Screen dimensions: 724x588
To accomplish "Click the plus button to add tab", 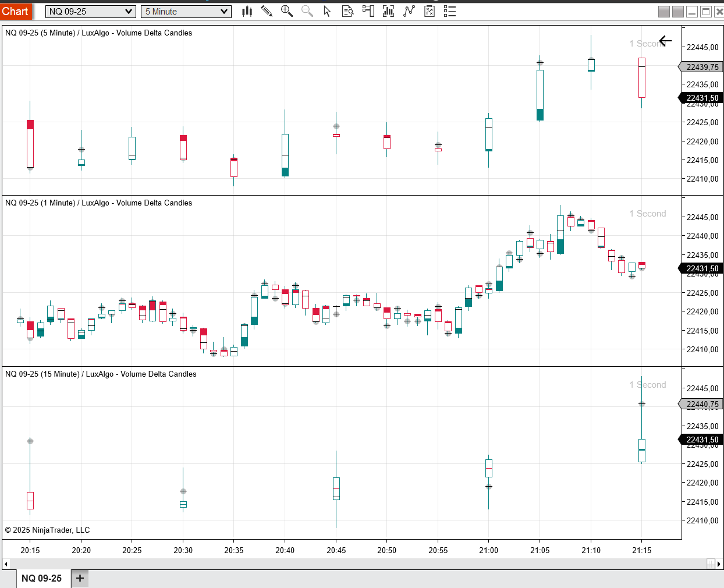I will 80,578.
